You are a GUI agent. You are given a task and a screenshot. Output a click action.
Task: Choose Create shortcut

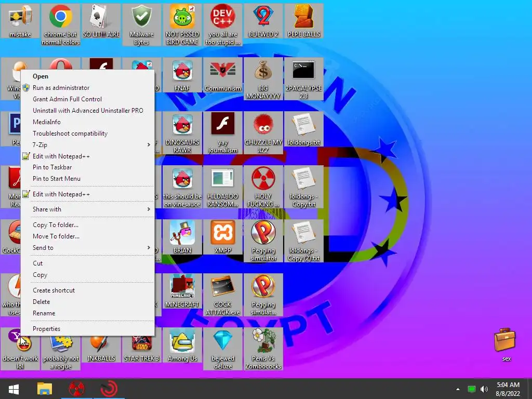pyautogui.click(x=87, y=290)
